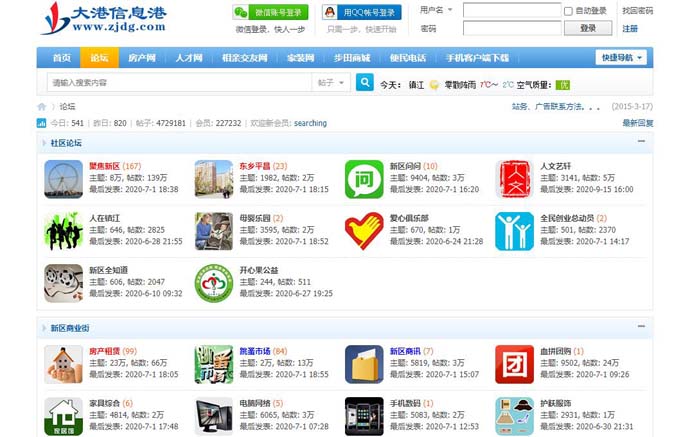Collapse the 新区商业街 section with minus button
The width and height of the screenshot is (690, 437).
click(x=641, y=326)
